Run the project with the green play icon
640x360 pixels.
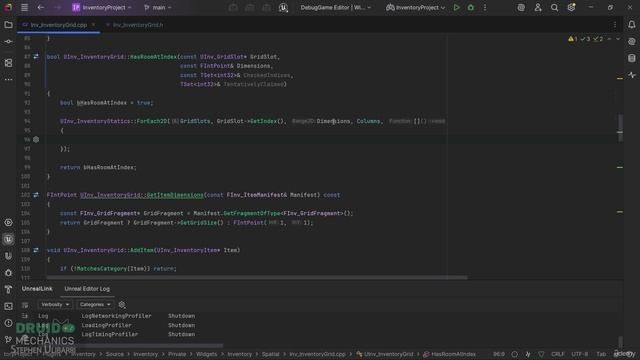click(x=456, y=7)
